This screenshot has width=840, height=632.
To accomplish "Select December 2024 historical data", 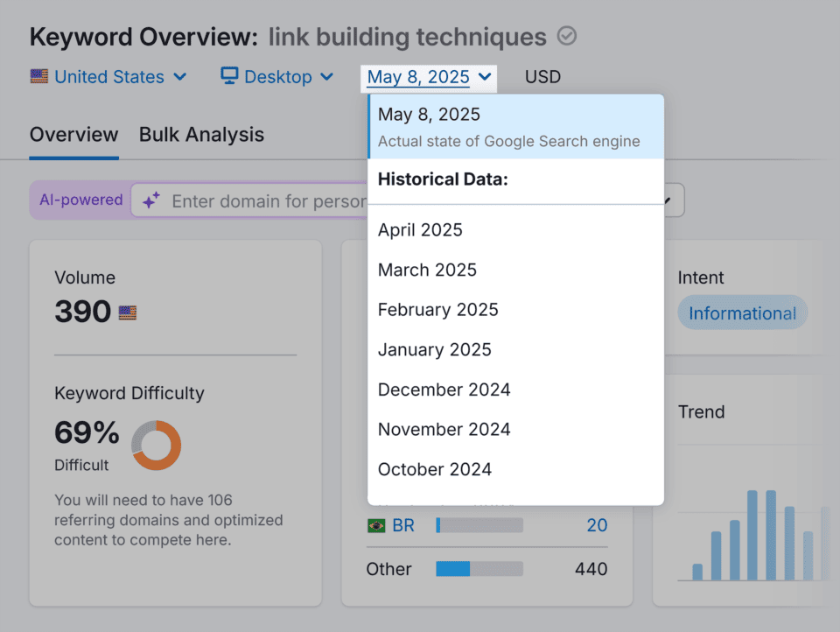I will pos(444,390).
